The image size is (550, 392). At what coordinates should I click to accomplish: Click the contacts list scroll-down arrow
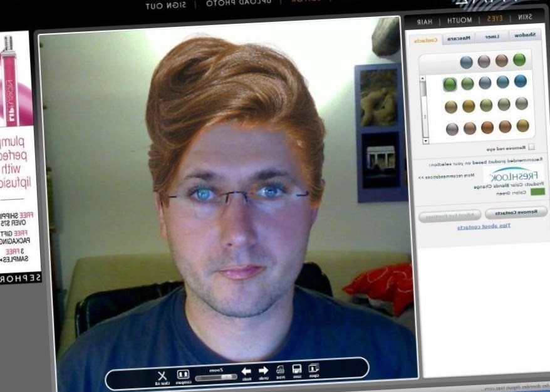click(x=425, y=141)
